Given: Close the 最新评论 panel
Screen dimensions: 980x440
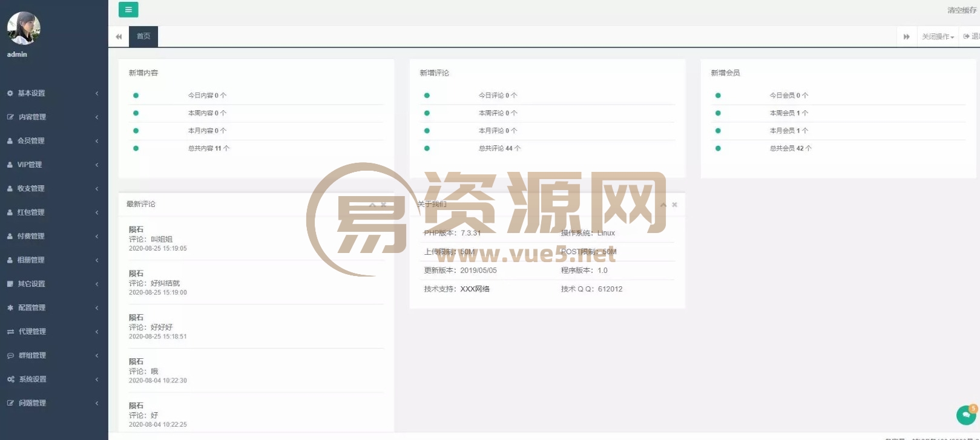Looking at the screenshot, I should tap(383, 205).
